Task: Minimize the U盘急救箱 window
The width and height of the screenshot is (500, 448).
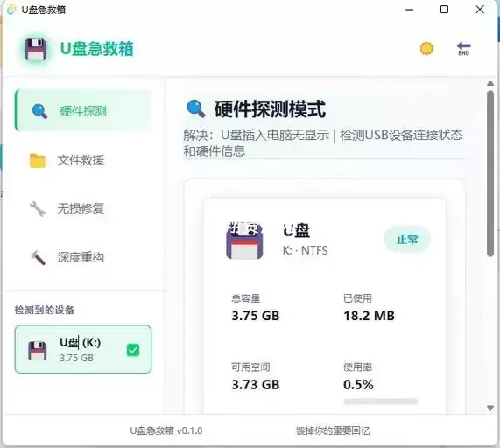Action: pyautogui.click(x=410, y=10)
